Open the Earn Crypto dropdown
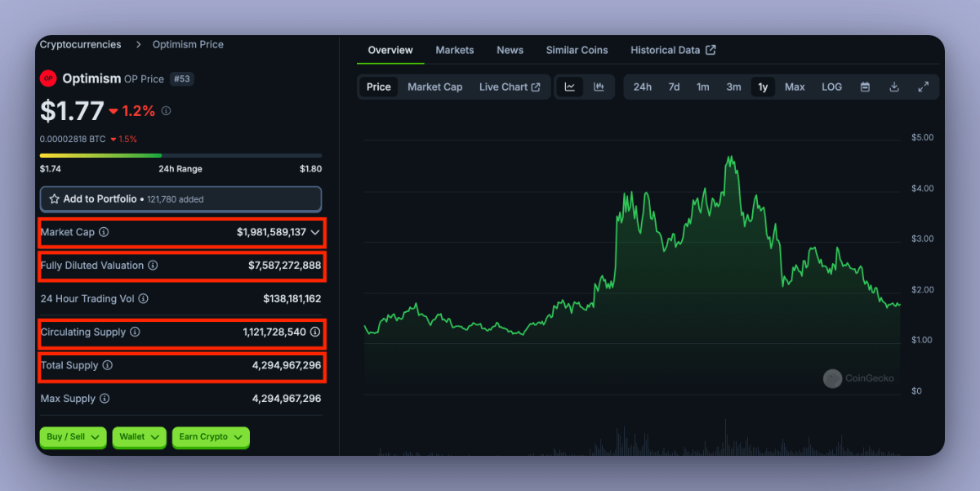Image resolution: width=980 pixels, height=491 pixels. (x=211, y=437)
